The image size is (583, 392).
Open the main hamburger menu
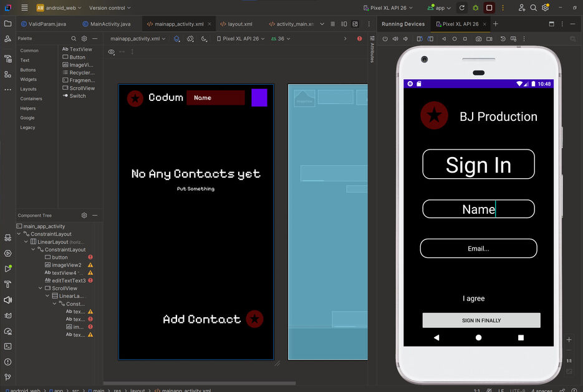point(24,8)
